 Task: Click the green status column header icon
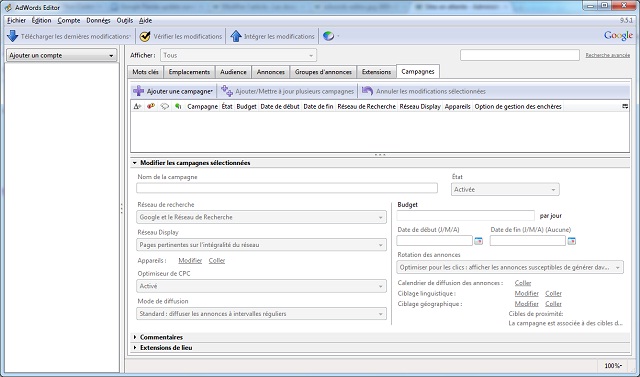[x=178, y=106]
